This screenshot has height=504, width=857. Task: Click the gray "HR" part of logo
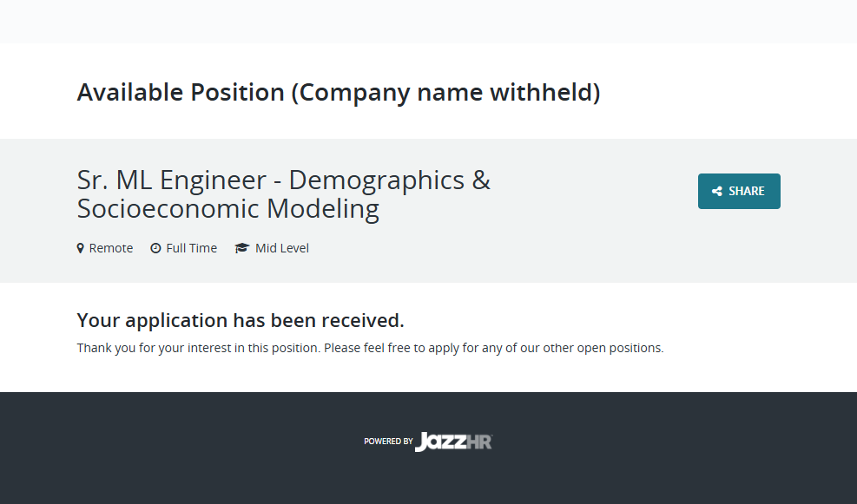[479, 442]
